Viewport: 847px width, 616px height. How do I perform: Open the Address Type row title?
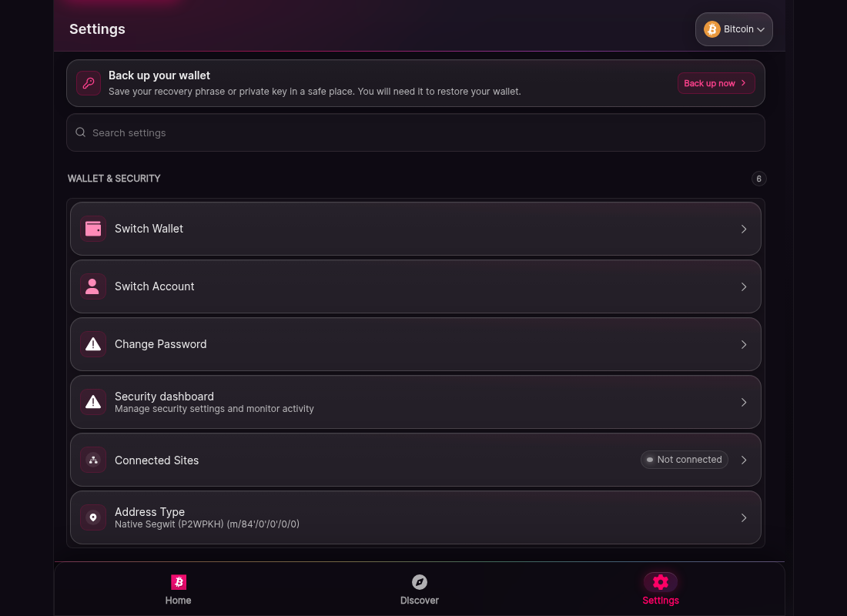pyautogui.click(x=149, y=512)
